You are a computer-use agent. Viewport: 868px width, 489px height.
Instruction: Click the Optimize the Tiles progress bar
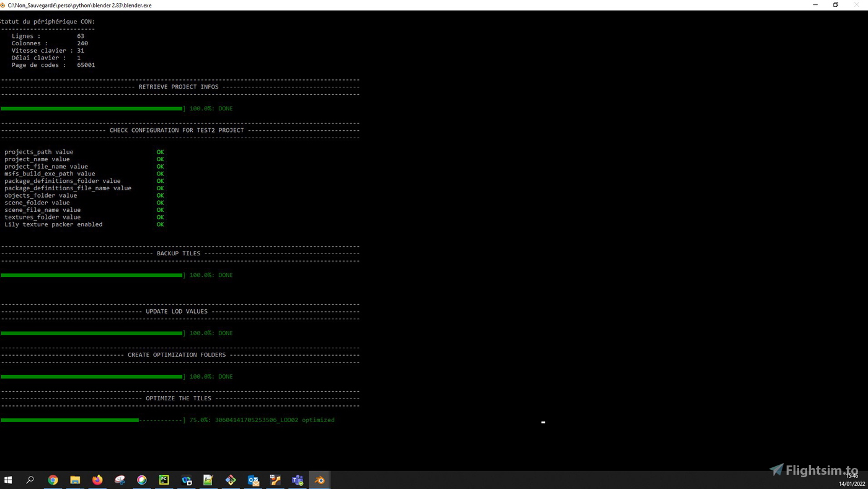coord(92,420)
